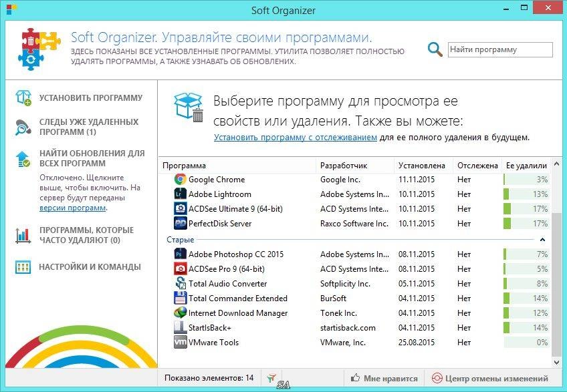Click the Найти программу search field
This screenshot has width=567, height=392.
tap(500, 50)
